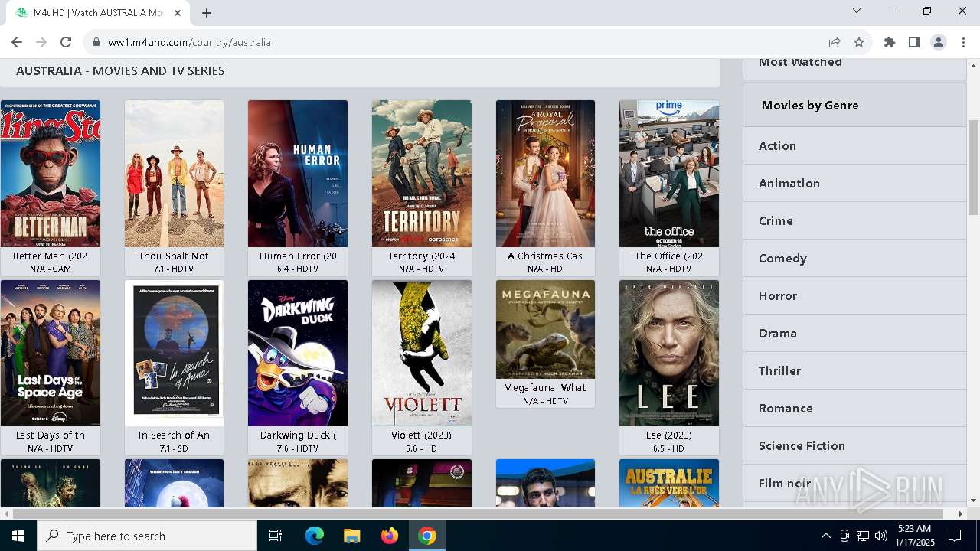
Task: Show hidden system tray icons
Action: (825, 536)
